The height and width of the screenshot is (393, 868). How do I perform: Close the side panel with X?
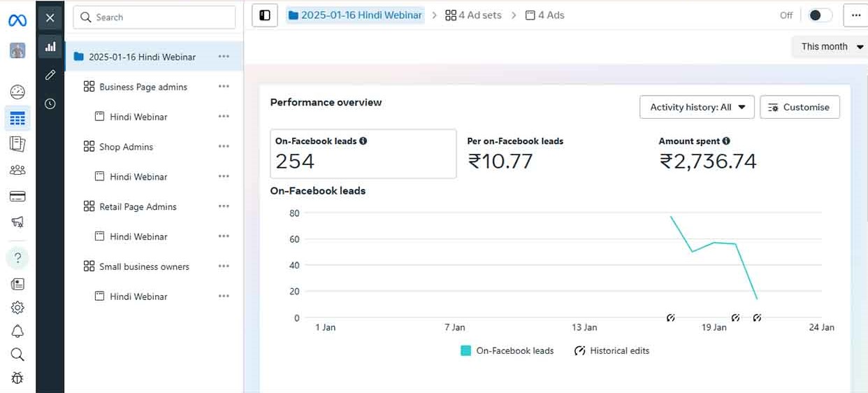(50, 18)
